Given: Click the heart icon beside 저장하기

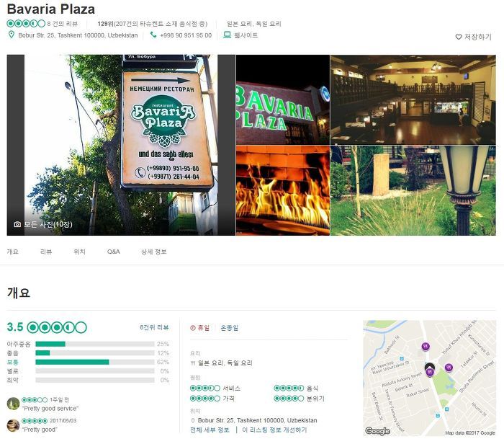Looking at the screenshot, I should coord(459,37).
